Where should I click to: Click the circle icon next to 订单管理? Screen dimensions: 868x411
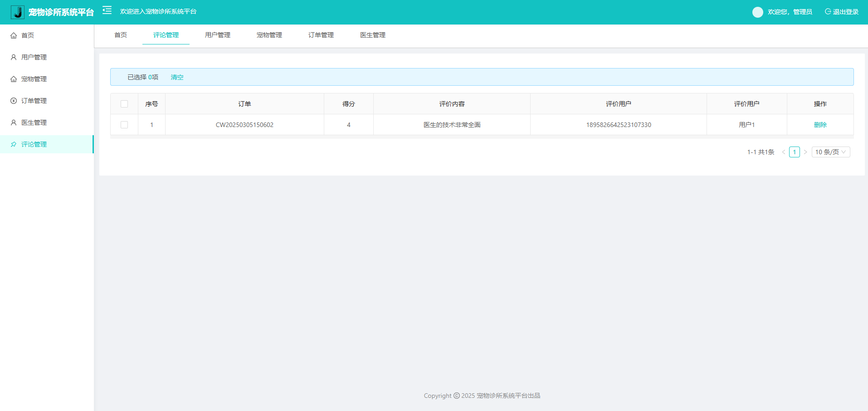(14, 101)
